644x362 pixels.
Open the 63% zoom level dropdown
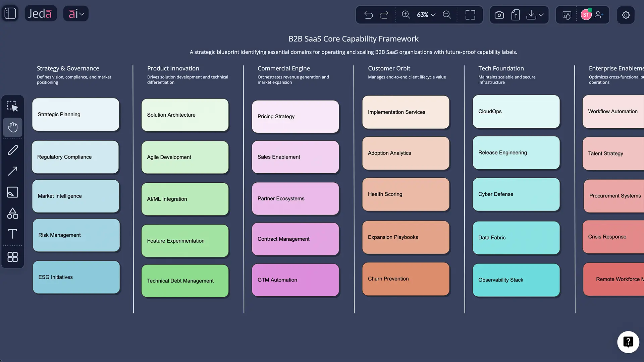pyautogui.click(x=426, y=15)
